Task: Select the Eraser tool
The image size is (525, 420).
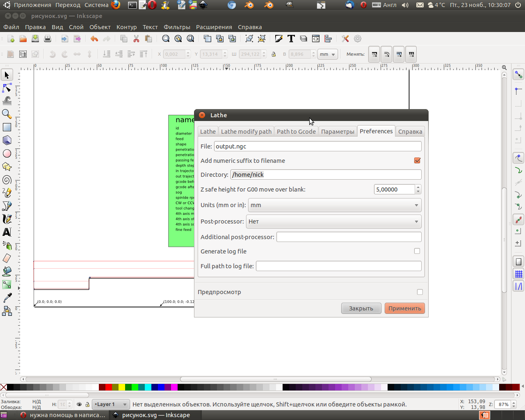Action: pos(7,258)
